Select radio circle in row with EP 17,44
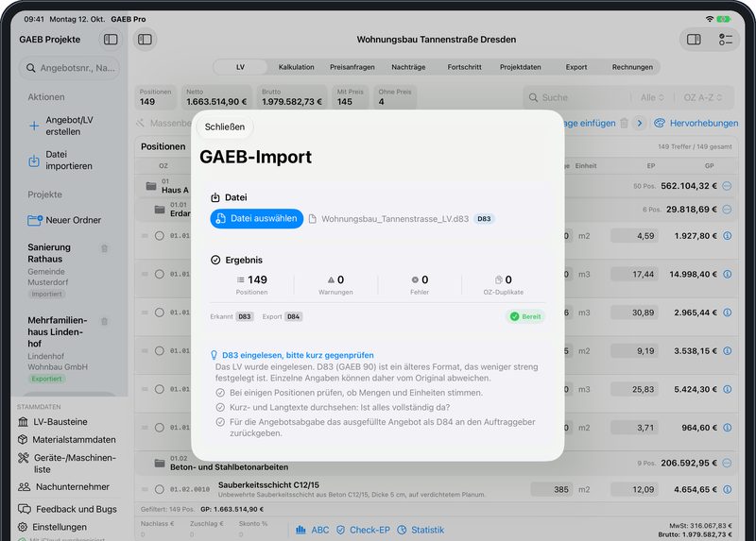 159,274
